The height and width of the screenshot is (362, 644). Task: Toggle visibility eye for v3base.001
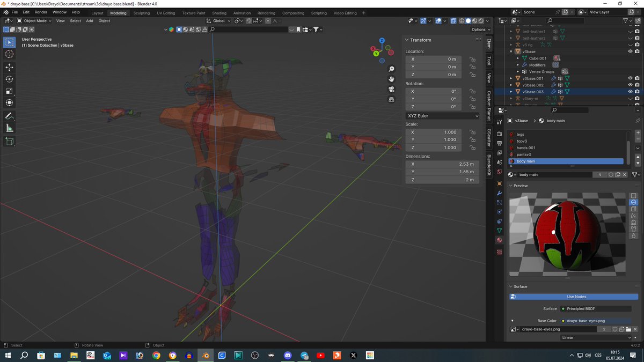pos(630,78)
